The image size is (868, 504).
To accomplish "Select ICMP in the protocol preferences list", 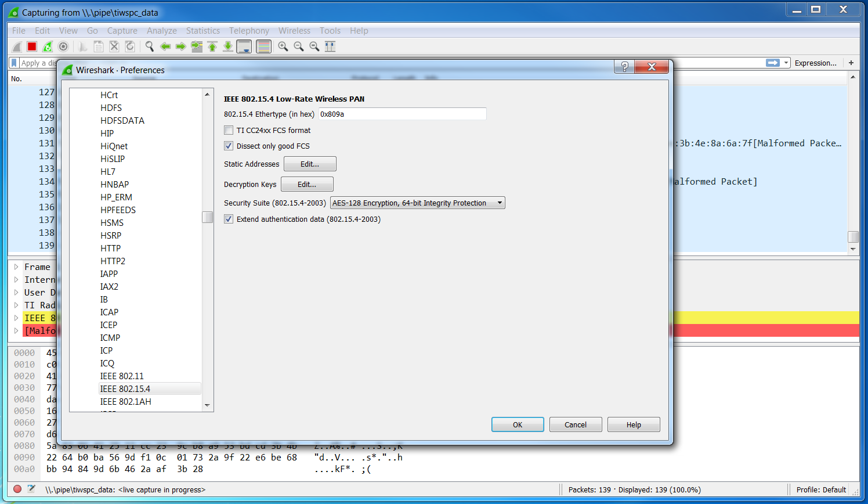I will pos(110,337).
